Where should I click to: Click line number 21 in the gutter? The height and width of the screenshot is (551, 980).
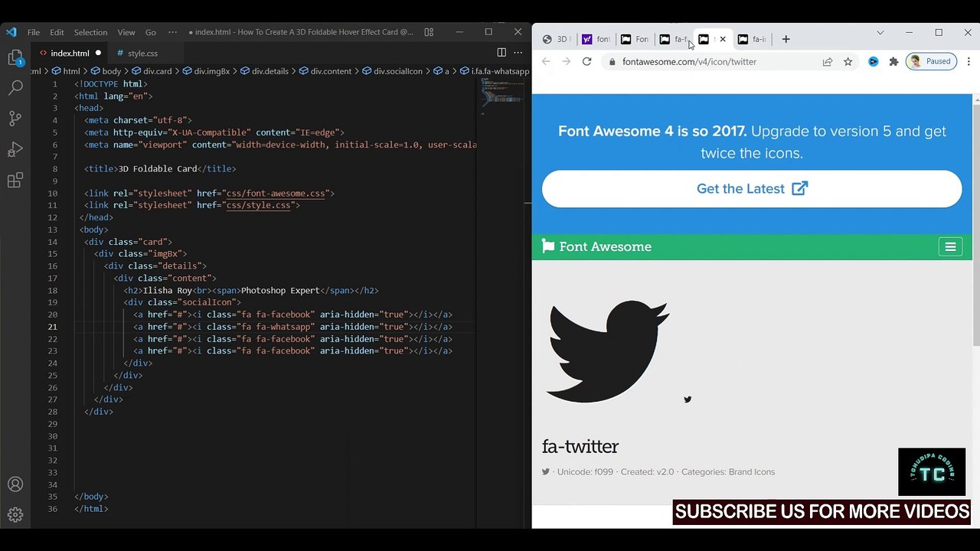click(x=53, y=327)
